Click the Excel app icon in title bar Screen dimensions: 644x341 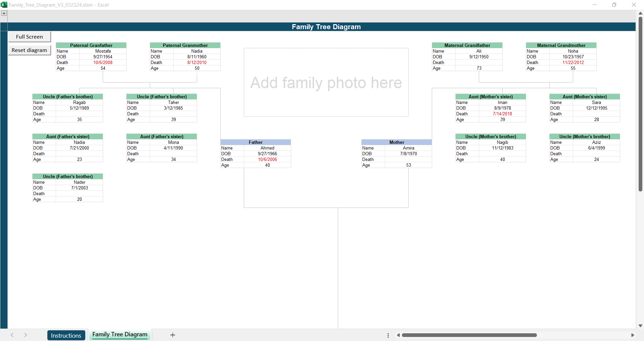(4, 5)
